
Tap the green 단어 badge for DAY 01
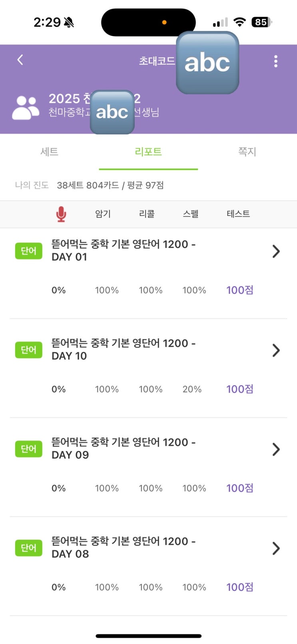(28, 251)
